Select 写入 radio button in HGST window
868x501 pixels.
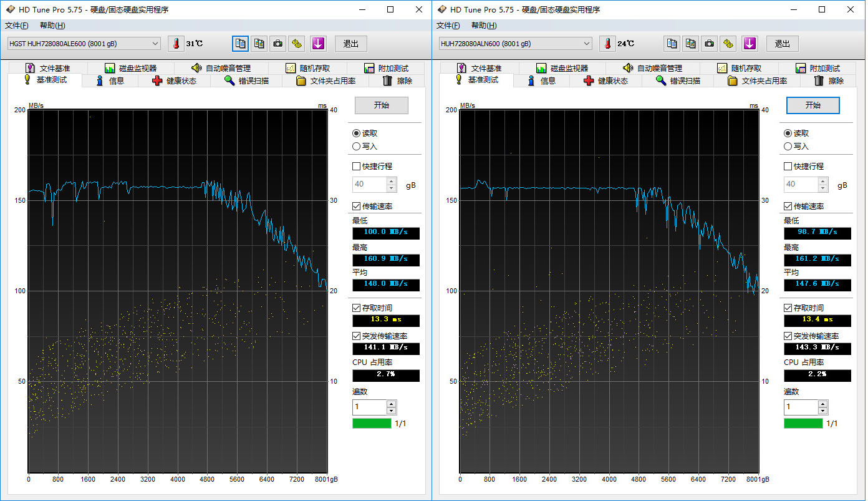click(357, 147)
